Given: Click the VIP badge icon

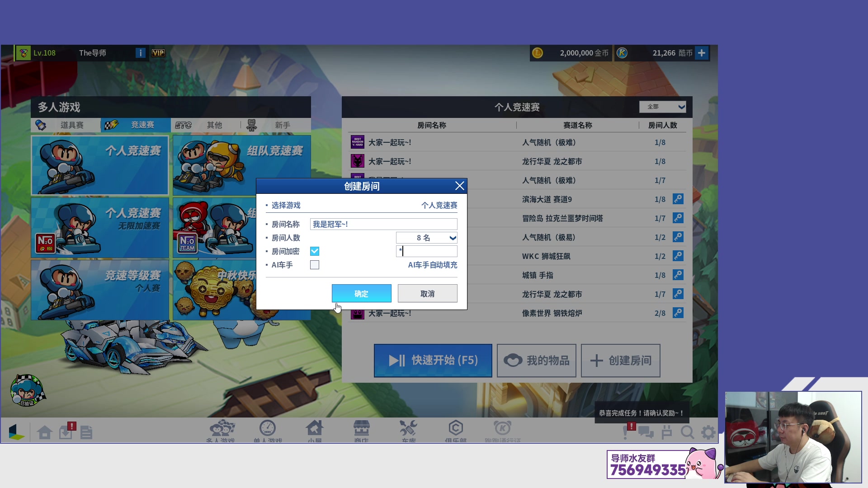Looking at the screenshot, I should click(x=158, y=53).
